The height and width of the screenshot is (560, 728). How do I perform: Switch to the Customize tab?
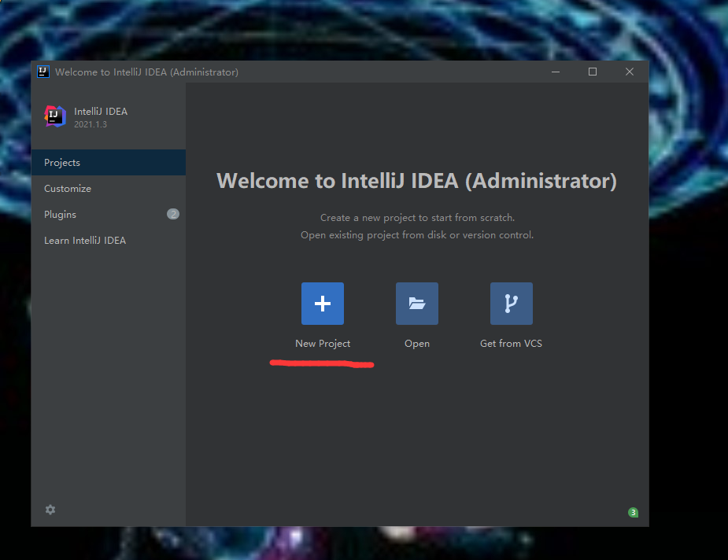click(x=108, y=188)
